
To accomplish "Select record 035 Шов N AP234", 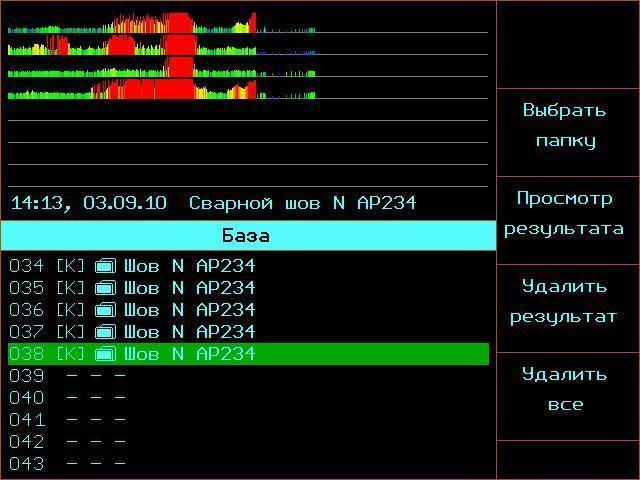I will [190, 288].
